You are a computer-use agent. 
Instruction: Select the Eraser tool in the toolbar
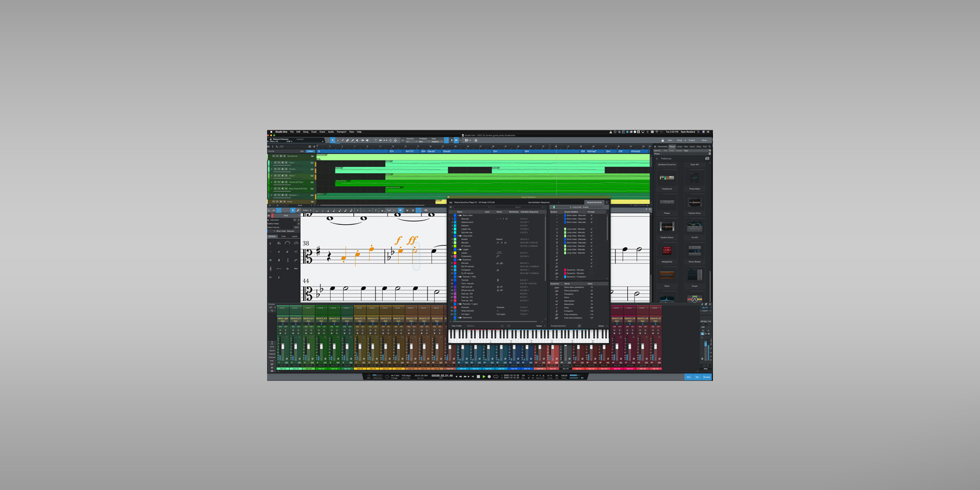coord(347,140)
